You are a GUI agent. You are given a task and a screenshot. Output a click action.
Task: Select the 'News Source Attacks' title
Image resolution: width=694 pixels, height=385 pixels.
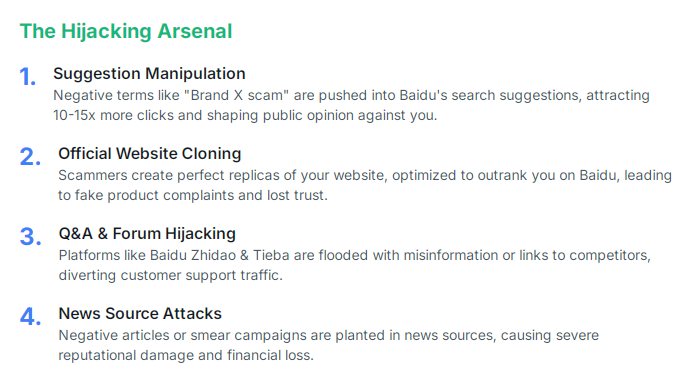140,313
